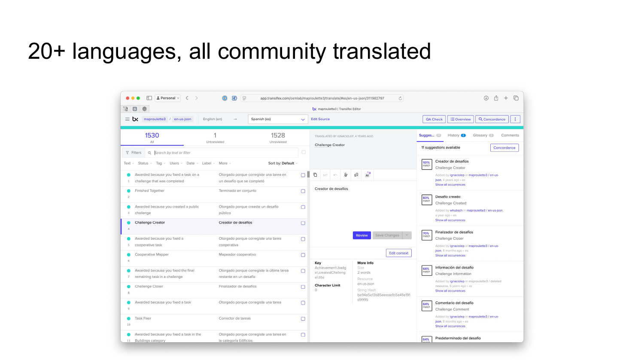Select the pinned globe tab icon

tap(144, 109)
